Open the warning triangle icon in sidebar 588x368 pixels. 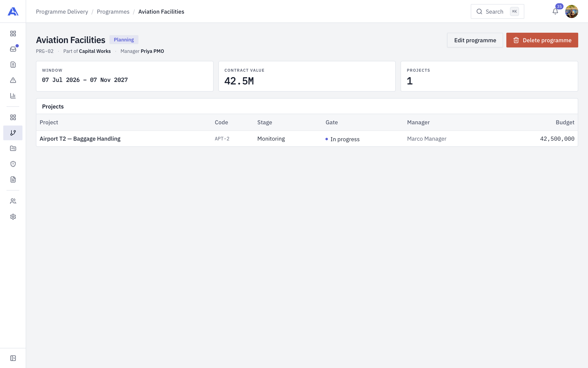point(13,80)
